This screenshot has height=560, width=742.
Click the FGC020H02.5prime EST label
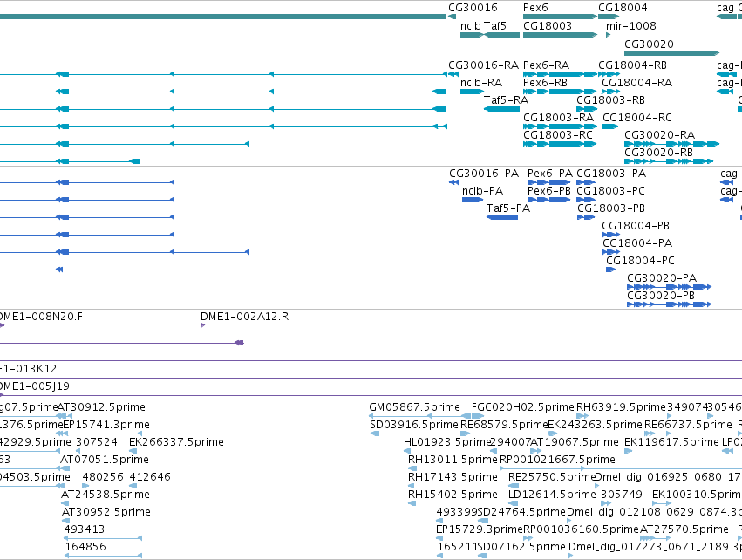(x=523, y=407)
